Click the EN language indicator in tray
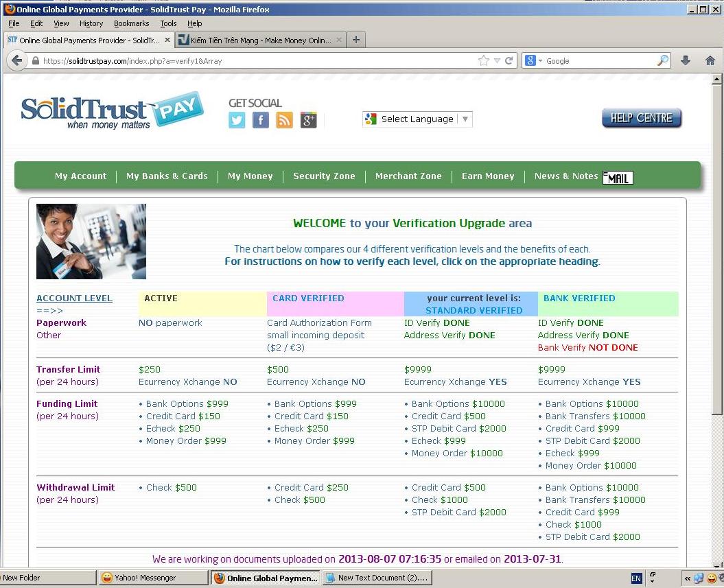The width and height of the screenshot is (724, 588). tap(635, 578)
